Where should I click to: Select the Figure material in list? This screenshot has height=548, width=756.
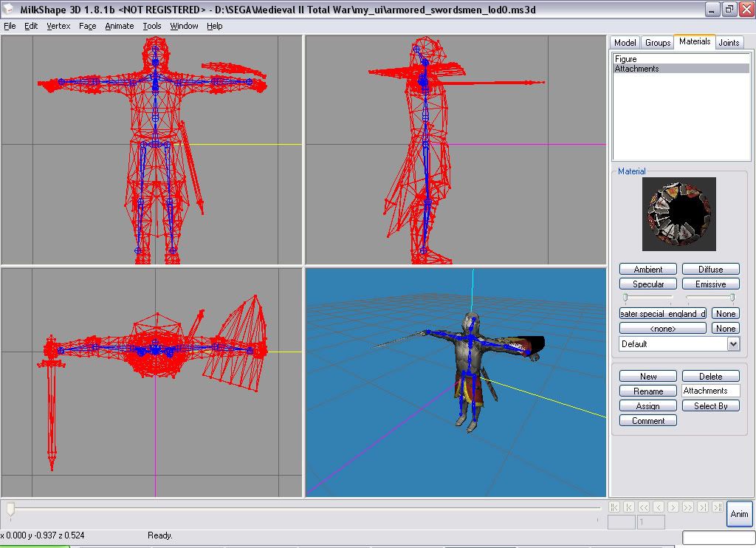click(x=681, y=59)
